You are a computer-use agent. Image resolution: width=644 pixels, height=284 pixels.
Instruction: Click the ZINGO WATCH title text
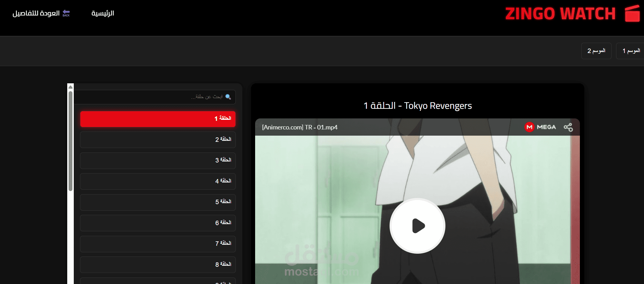pyautogui.click(x=560, y=14)
